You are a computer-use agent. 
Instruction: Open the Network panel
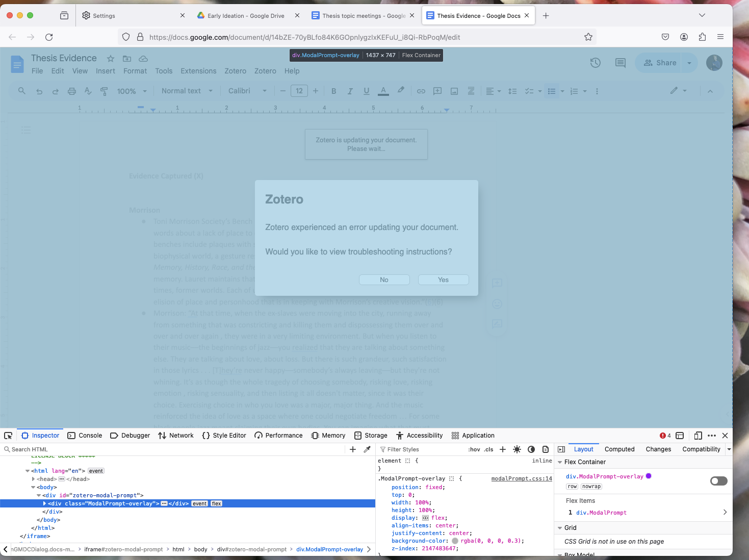coord(176,436)
